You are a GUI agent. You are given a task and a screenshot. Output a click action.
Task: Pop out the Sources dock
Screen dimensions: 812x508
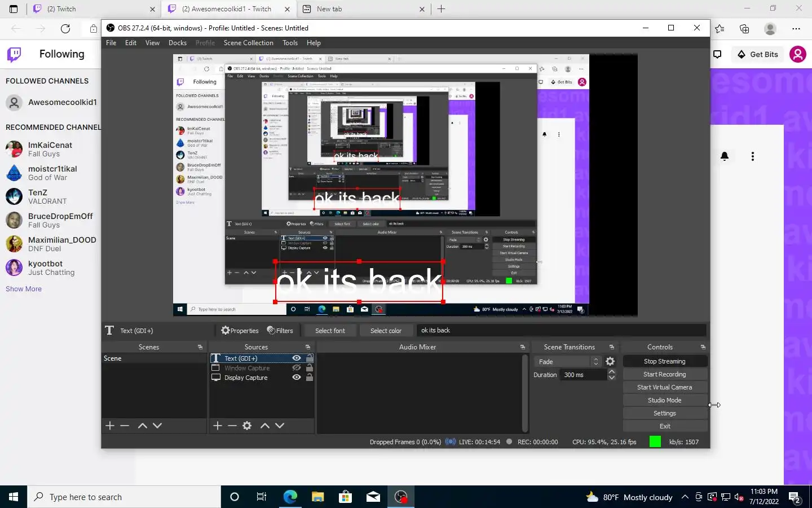pos(308,347)
